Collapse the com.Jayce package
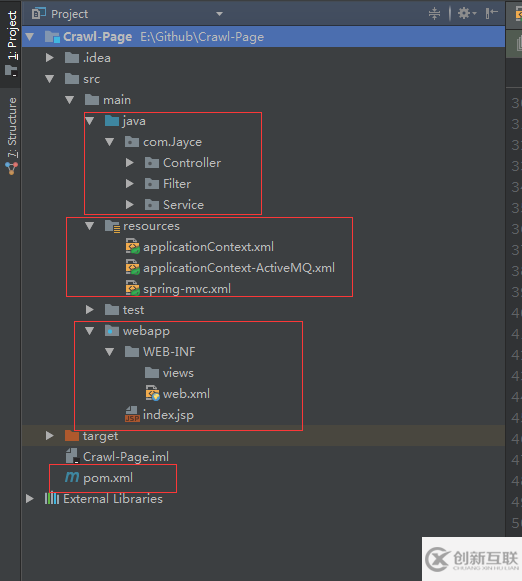The image size is (522, 581). coord(109,142)
